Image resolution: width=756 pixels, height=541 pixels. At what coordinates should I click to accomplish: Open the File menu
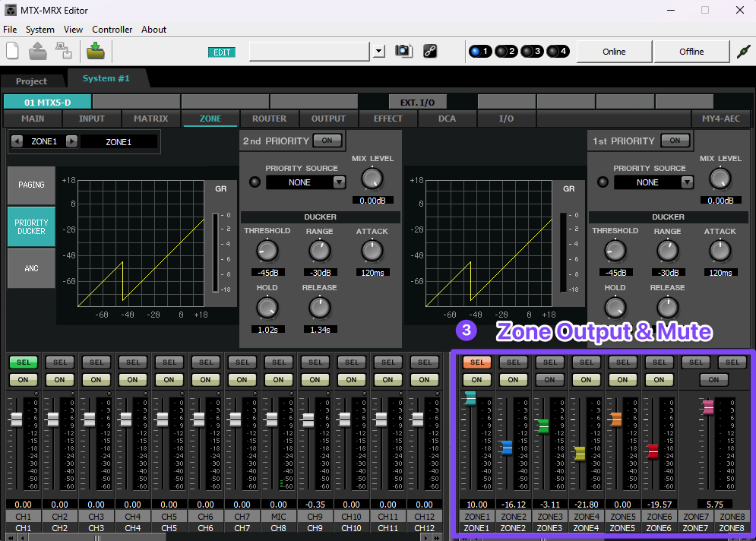point(10,30)
